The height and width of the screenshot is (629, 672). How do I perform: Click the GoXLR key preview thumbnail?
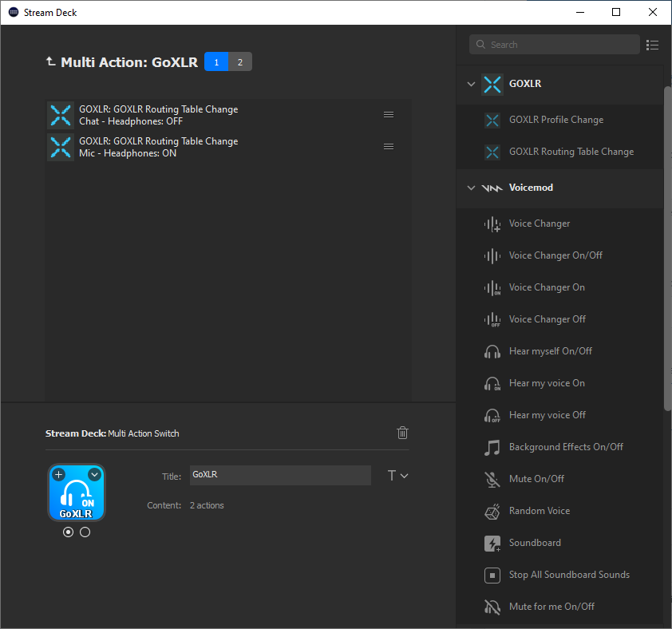pyautogui.click(x=77, y=493)
